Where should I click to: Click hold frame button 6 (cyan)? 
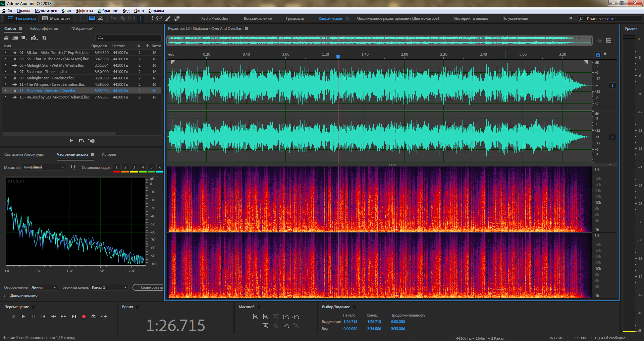[160, 168]
